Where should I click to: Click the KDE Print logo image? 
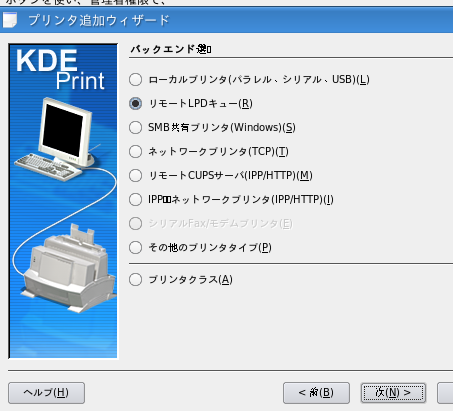[60, 70]
